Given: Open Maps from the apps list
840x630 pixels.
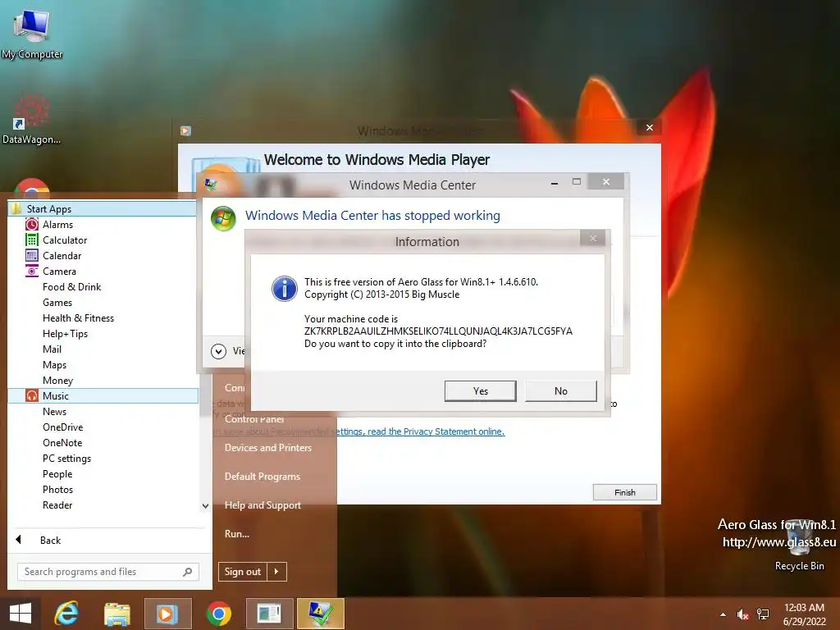Looking at the screenshot, I should tap(54, 365).
